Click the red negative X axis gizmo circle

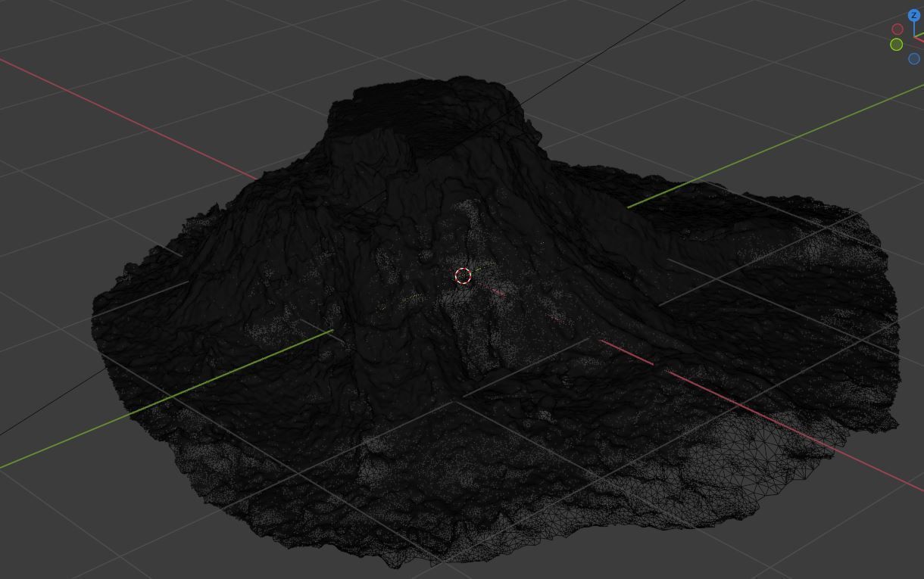pos(897,30)
